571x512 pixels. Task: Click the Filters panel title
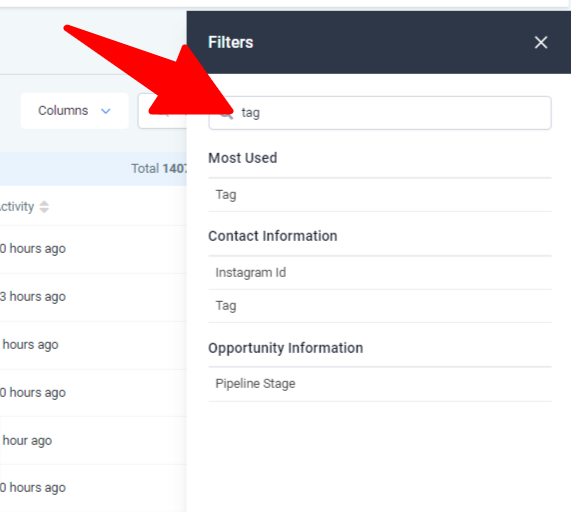[x=231, y=43]
